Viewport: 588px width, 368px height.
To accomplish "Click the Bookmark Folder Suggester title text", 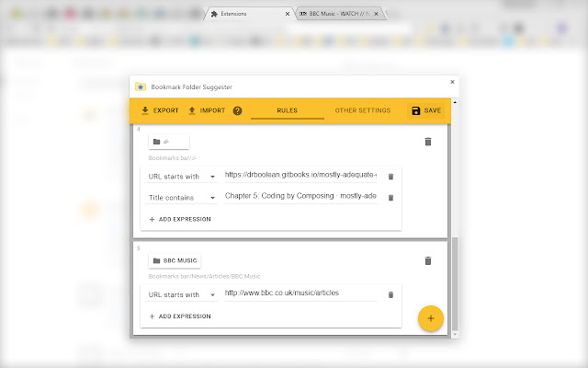I will click(192, 87).
